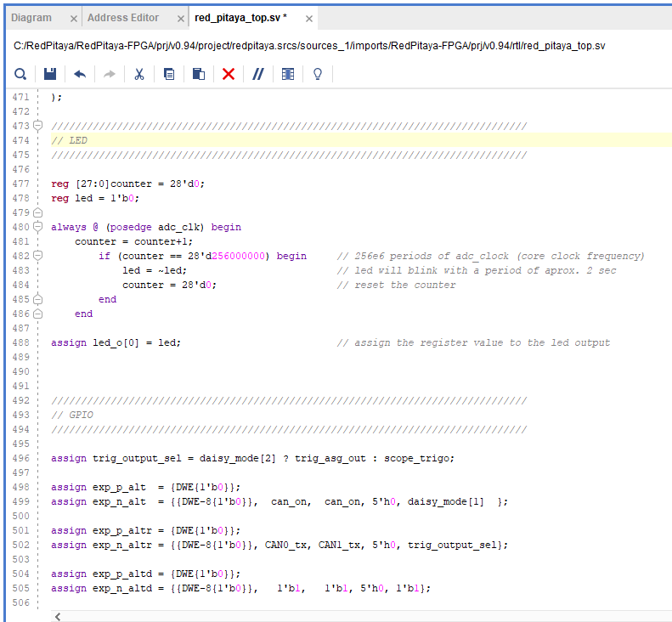Click the 'counter = counter+1;' statement
Viewport: 672px width, 622px height.
pyautogui.click(x=133, y=242)
